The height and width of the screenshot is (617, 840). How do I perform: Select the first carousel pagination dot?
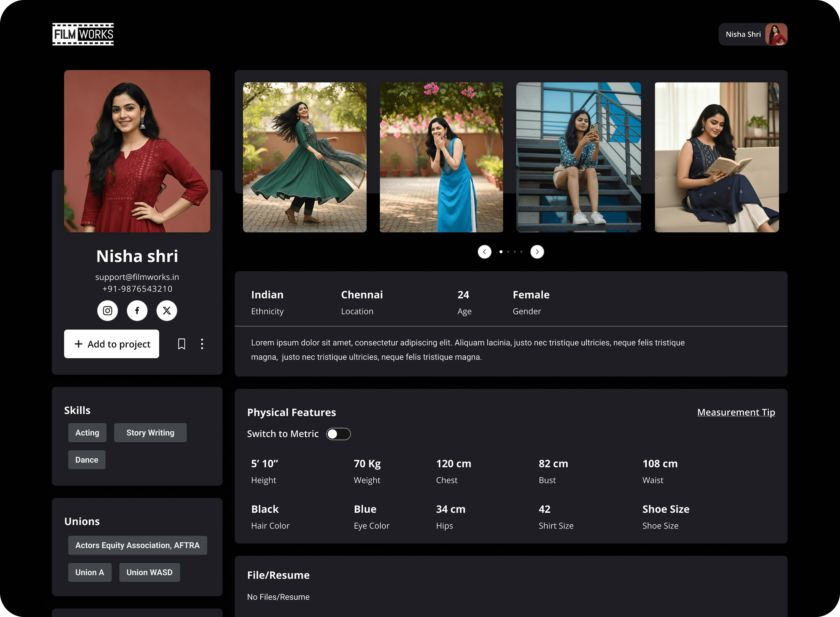click(501, 252)
